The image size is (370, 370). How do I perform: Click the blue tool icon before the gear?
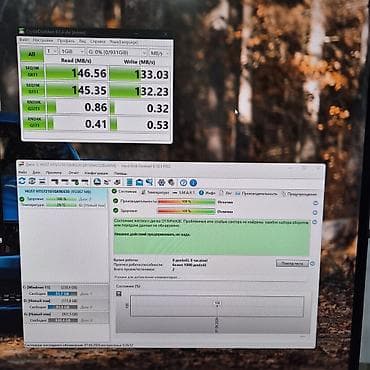coord(150,182)
